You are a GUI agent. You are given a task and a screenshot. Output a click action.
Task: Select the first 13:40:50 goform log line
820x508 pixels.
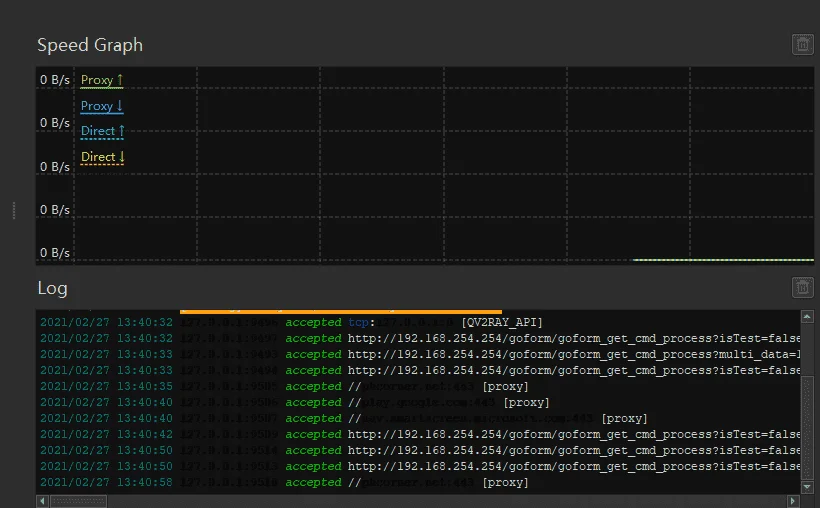point(418,450)
